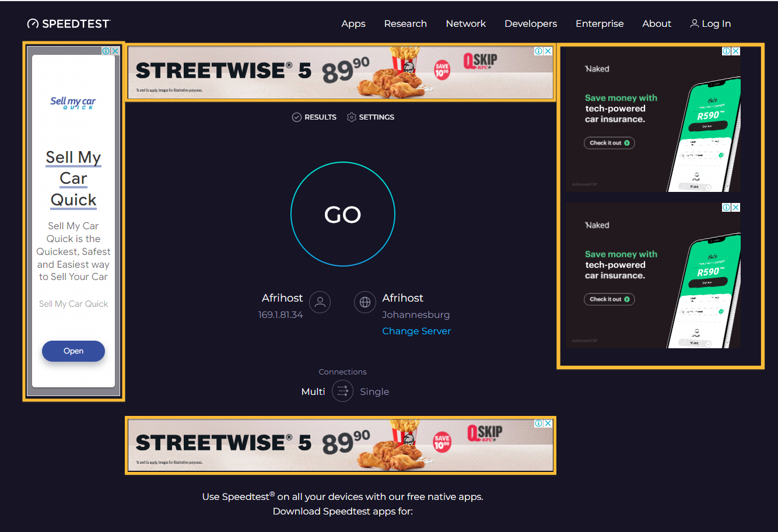Click the Johannesburg server location text
This screenshot has height=532, width=778.
point(416,314)
